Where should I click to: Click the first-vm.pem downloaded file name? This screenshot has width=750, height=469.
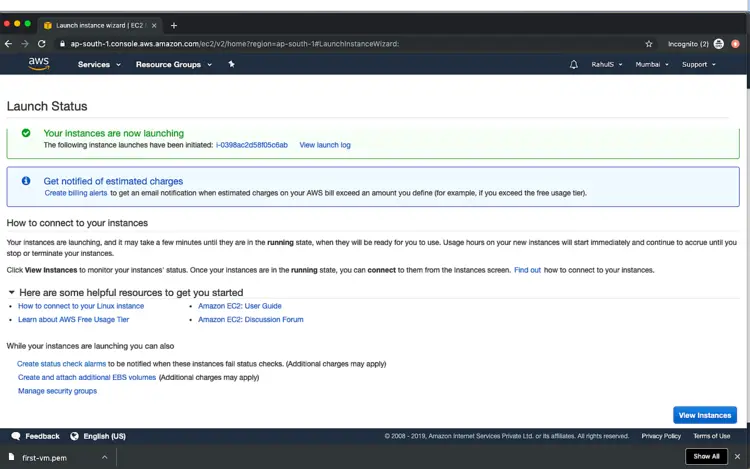point(44,458)
